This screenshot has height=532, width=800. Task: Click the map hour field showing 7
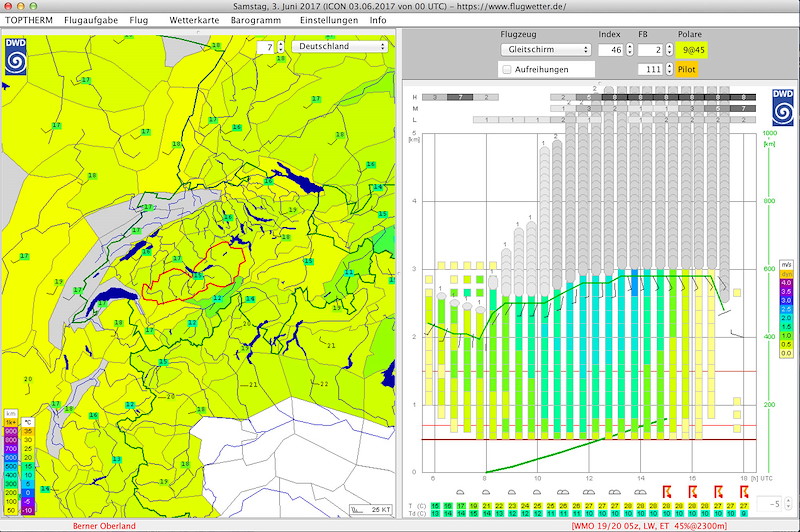pos(265,47)
